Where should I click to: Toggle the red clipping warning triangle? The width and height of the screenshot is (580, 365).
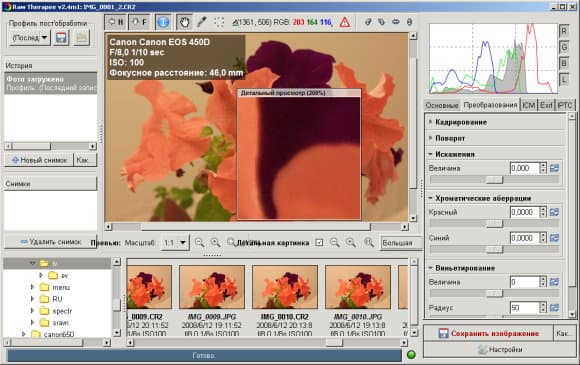344,22
